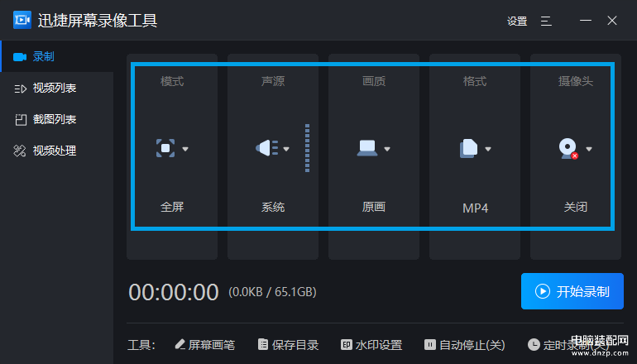Click the camera icon beside 录制

[20, 57]
